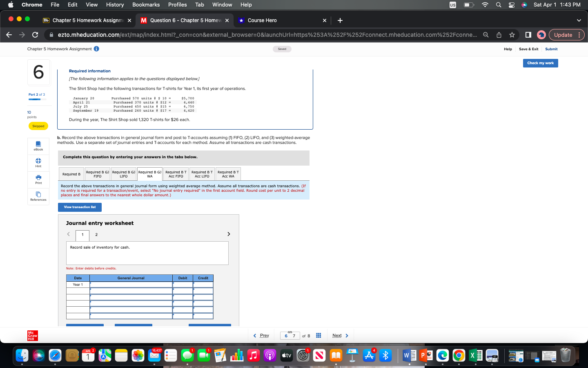The width and height of the screenshot is (588, 368).
Task: Click the Debit field in Year 1 row
Action: point(183,285)
